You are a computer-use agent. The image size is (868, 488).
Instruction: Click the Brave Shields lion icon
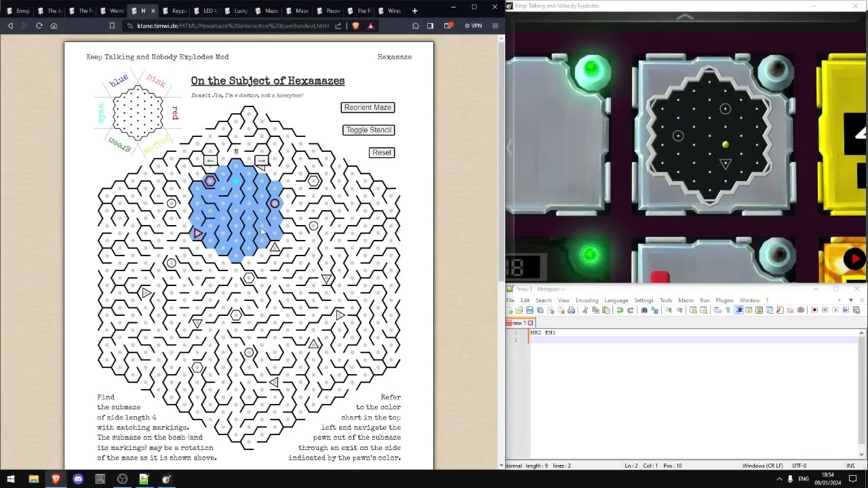tap(355, 26)
